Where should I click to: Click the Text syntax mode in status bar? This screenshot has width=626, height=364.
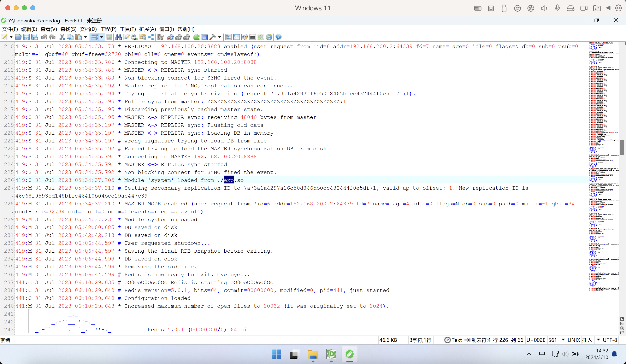(x=453, y=340)
